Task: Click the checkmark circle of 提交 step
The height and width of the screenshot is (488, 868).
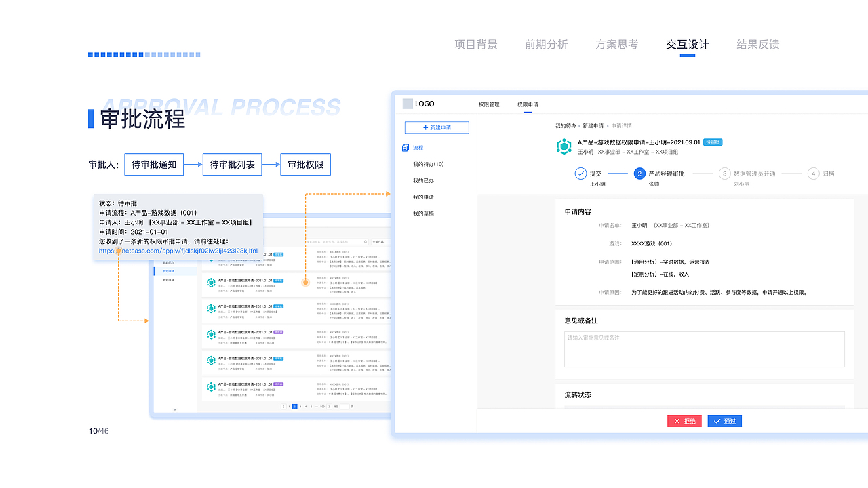Action: (580, 174)
